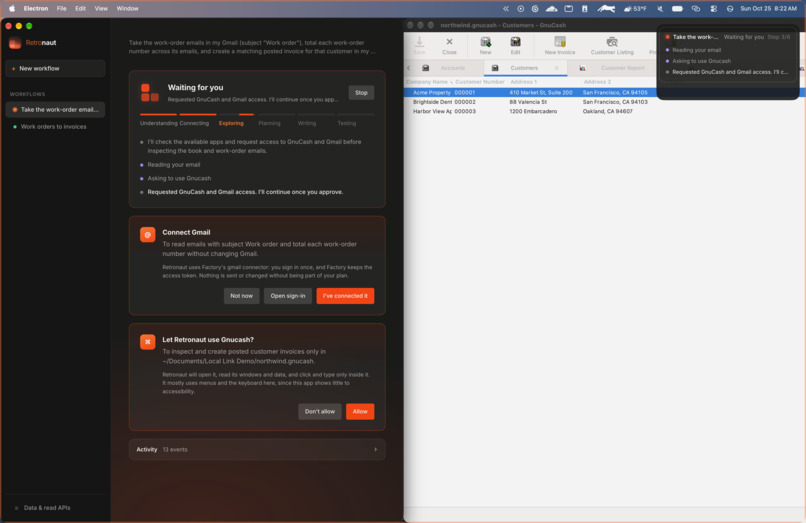
Task: Select the Exploring progress step
Action: click(231, 123)
